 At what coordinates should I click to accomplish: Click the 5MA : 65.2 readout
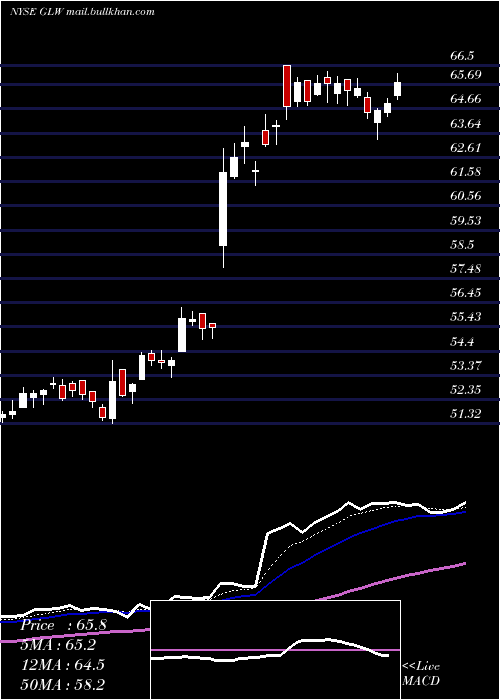tap(58, 645)
